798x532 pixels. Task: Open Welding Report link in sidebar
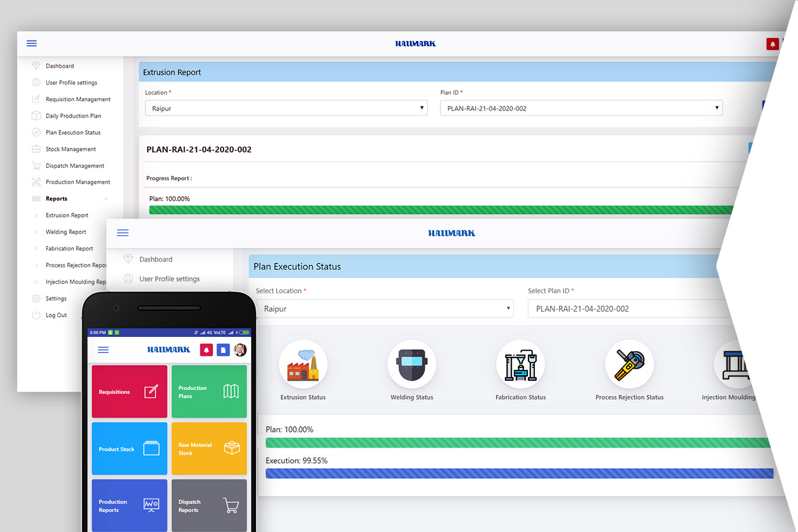pos(66,232)
